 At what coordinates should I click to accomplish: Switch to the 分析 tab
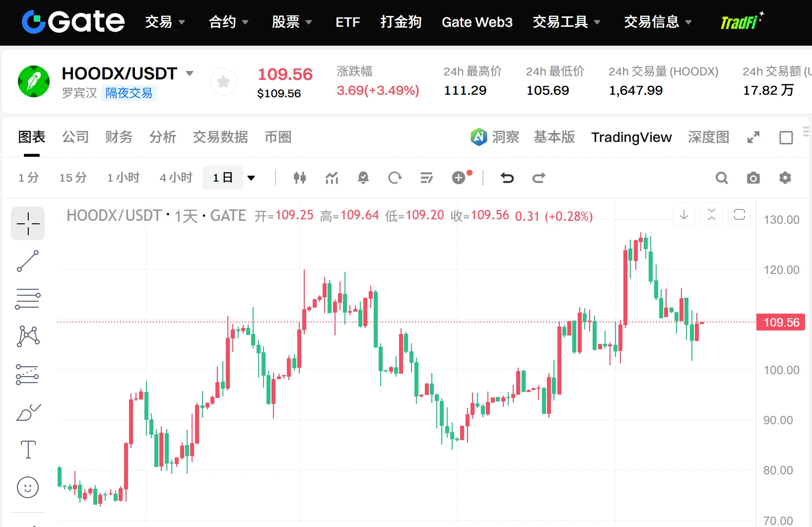163,137
